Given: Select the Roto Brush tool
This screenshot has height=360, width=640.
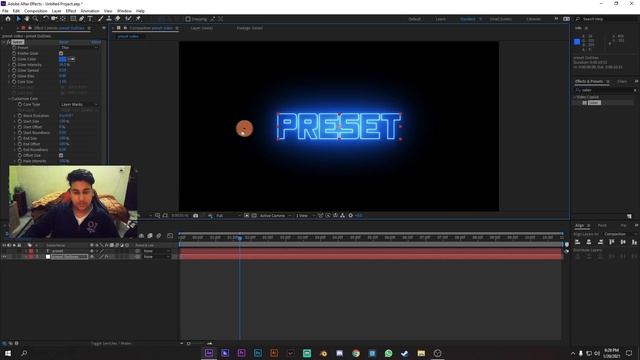Looking at the screenshot, I should (129, 19).
